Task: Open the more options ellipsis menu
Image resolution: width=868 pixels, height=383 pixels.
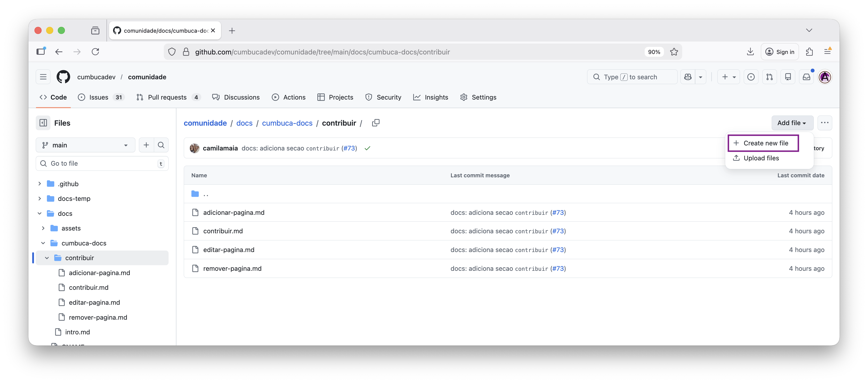Action: click(825, 123)
